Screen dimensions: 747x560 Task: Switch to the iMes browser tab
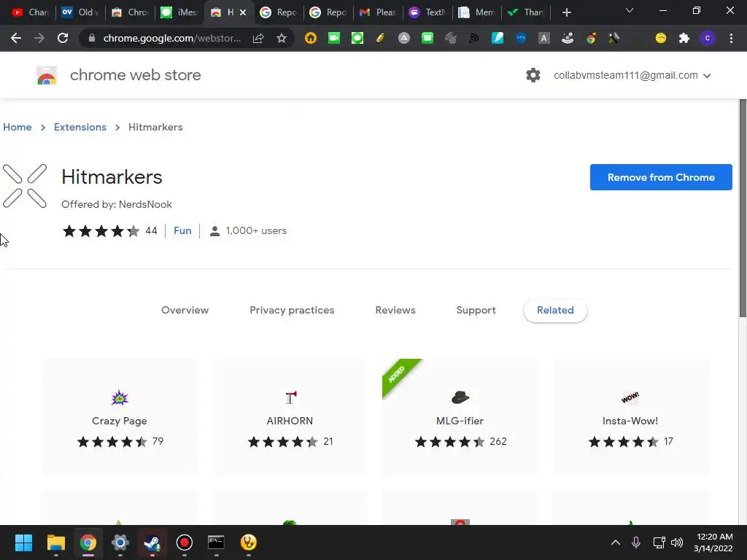(x=179, y=12)
